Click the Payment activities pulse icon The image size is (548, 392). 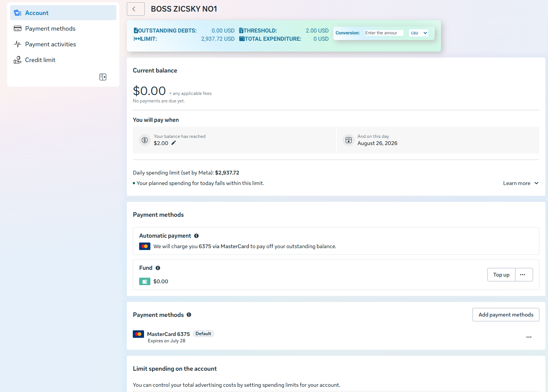point(18,44)
